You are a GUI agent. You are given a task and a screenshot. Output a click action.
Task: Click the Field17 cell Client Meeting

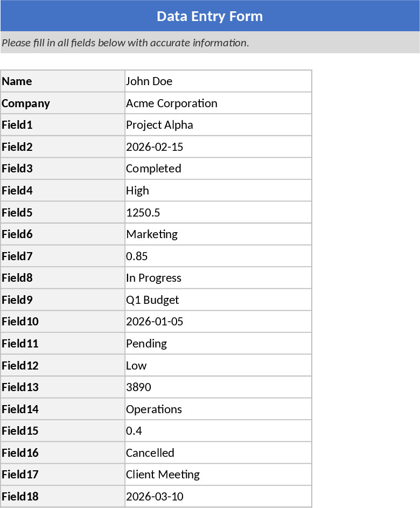pos(218,475)
